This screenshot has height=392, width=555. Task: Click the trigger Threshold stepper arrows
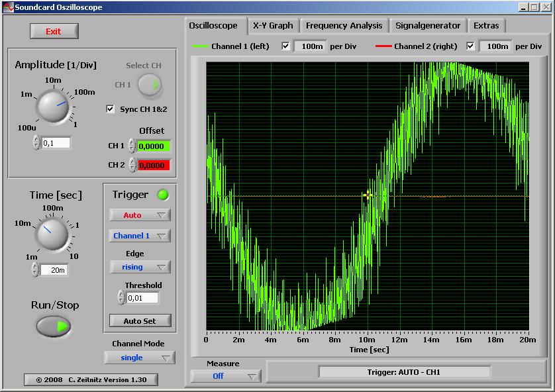121,298
